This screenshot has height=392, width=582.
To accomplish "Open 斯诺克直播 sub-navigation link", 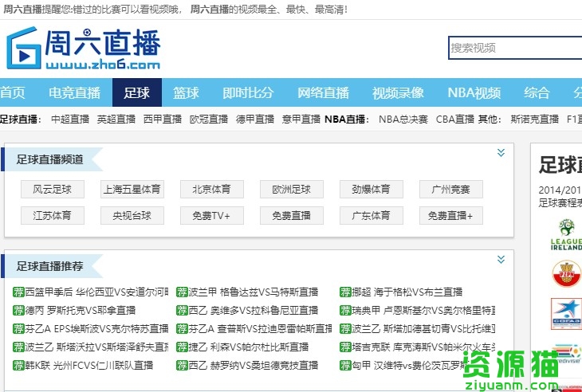I will click(x=534, y=119).
